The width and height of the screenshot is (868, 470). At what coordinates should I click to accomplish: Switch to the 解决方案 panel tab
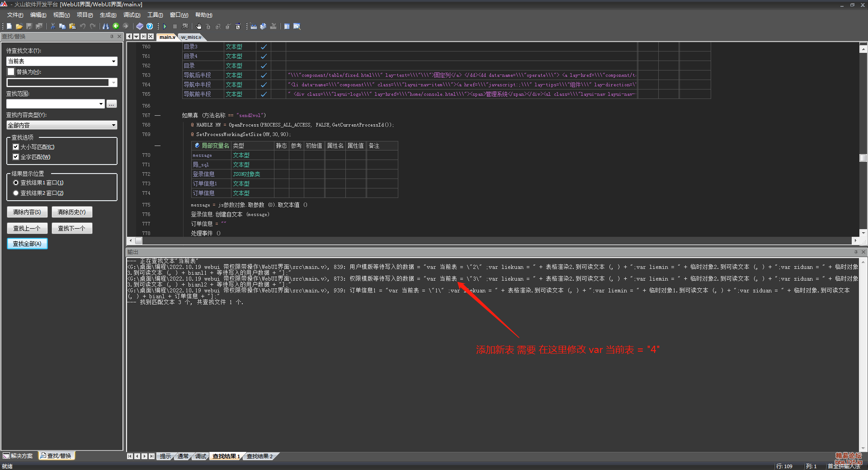click(x=19, y=456)
